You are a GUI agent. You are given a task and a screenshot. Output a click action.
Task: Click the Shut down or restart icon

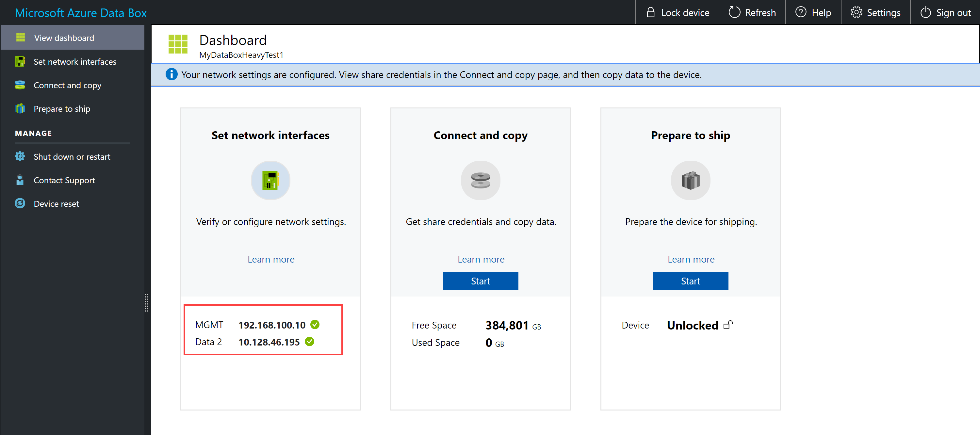click(19, 156)
